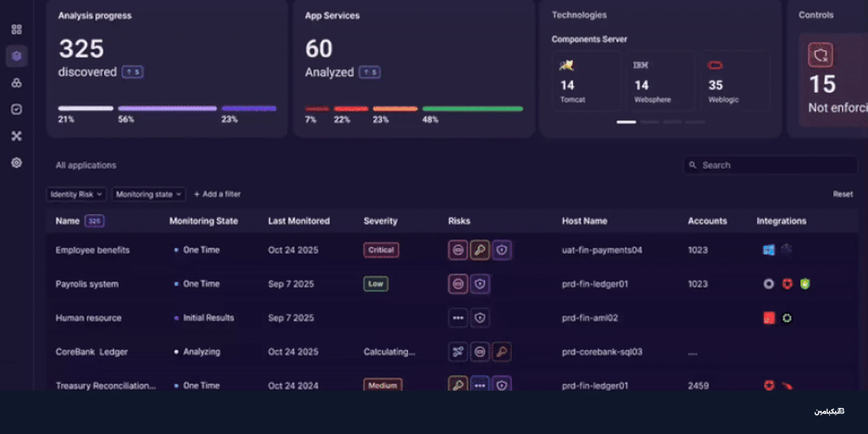The height and width of the screenshot is (434, 868).
Task: Open the dashboard grid icon in sidebar
Action: coord(16,29)
